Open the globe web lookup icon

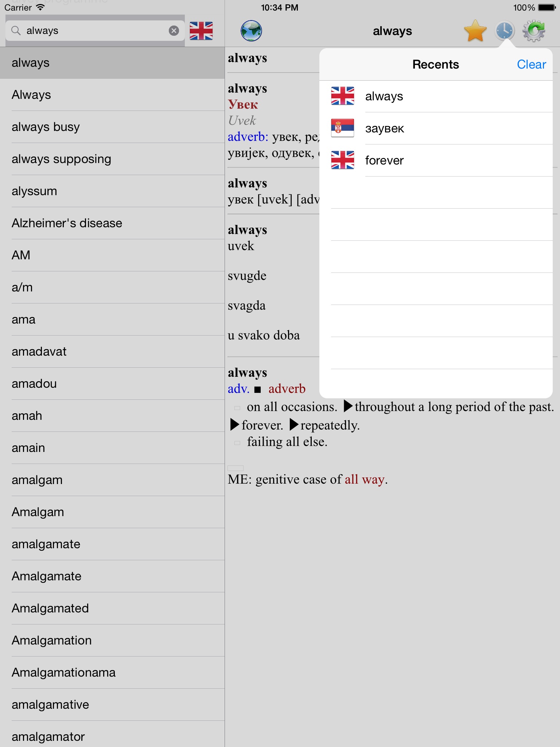coord(251,31)
